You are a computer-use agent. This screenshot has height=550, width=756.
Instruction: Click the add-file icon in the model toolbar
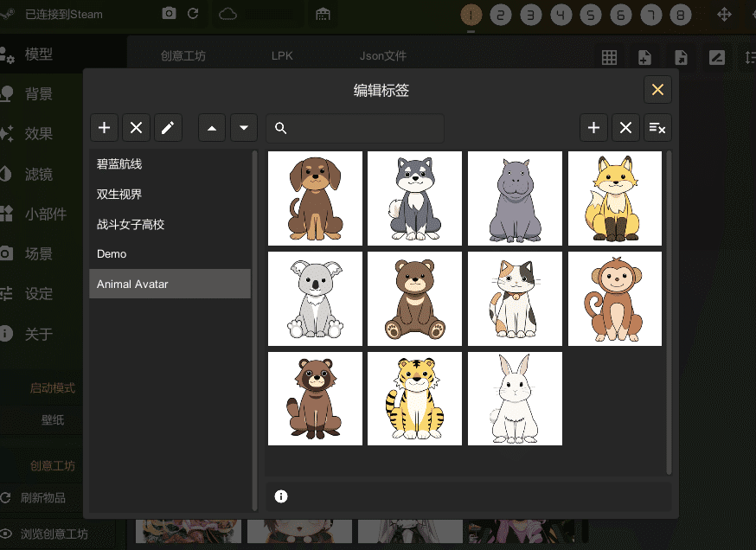[644, 57]
